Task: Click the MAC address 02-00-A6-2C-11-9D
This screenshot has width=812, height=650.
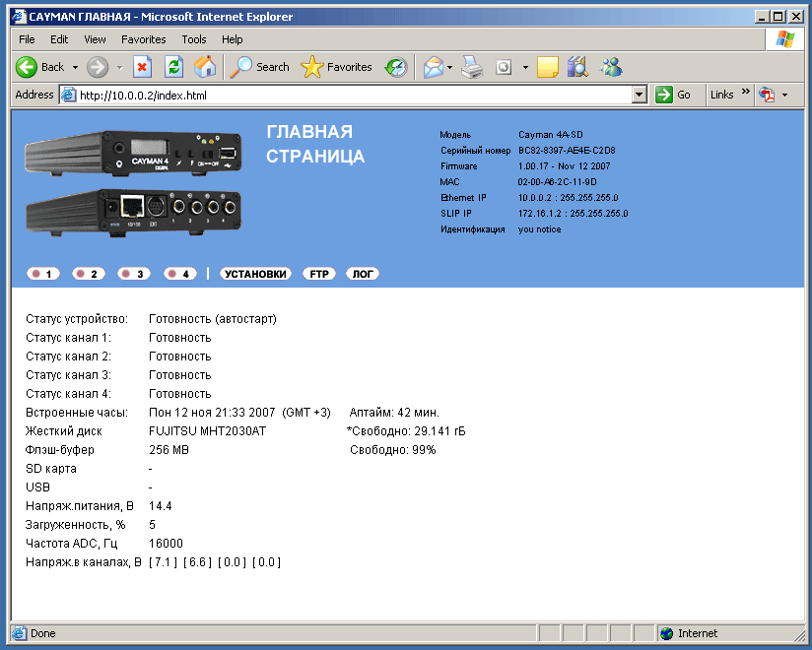Action: click(557, 182)
